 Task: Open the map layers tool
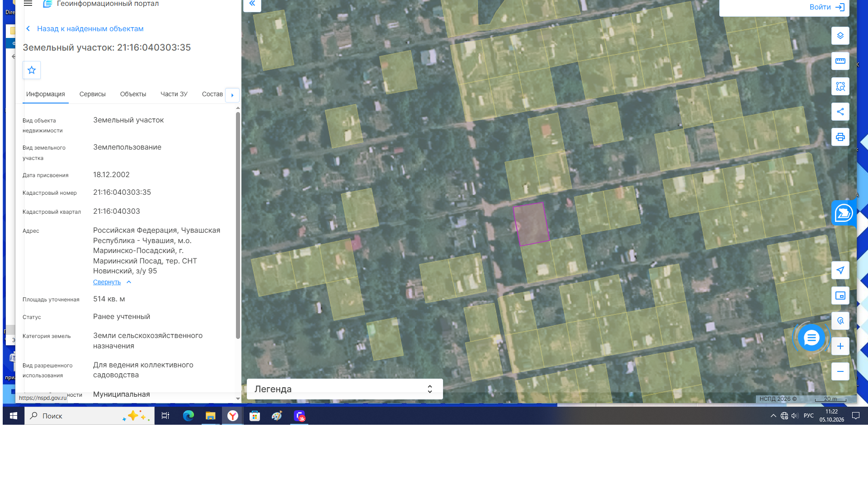click(840, 36)
